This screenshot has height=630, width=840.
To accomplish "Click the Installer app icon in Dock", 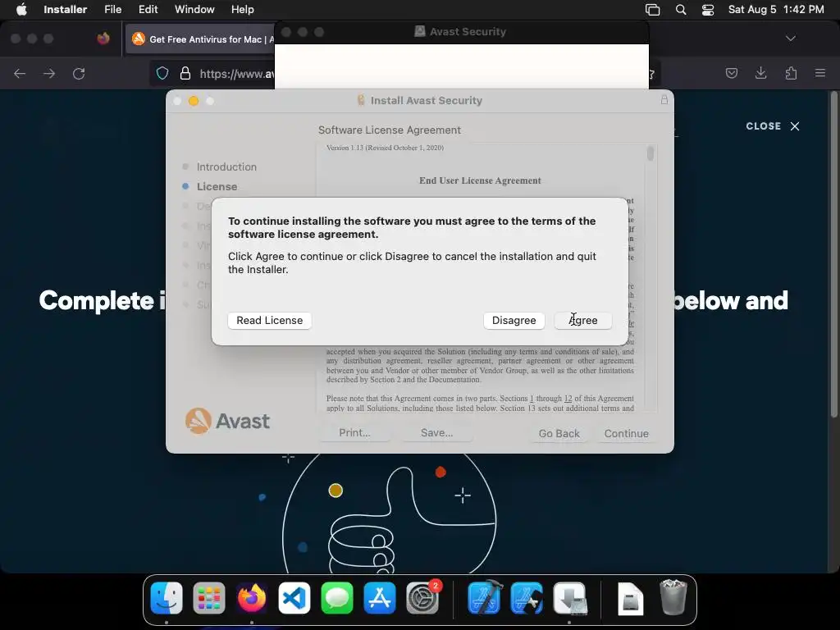I will pos(570,598).
